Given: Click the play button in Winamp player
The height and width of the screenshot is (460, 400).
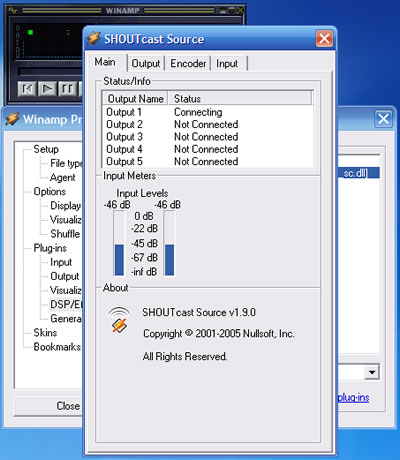Looking at the screenshot, I should [47, 89].
